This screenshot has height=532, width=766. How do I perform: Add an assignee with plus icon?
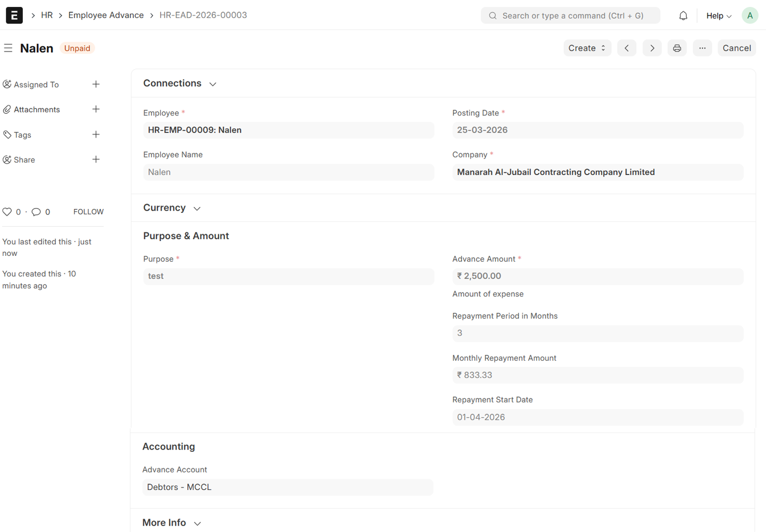point(96,84)
